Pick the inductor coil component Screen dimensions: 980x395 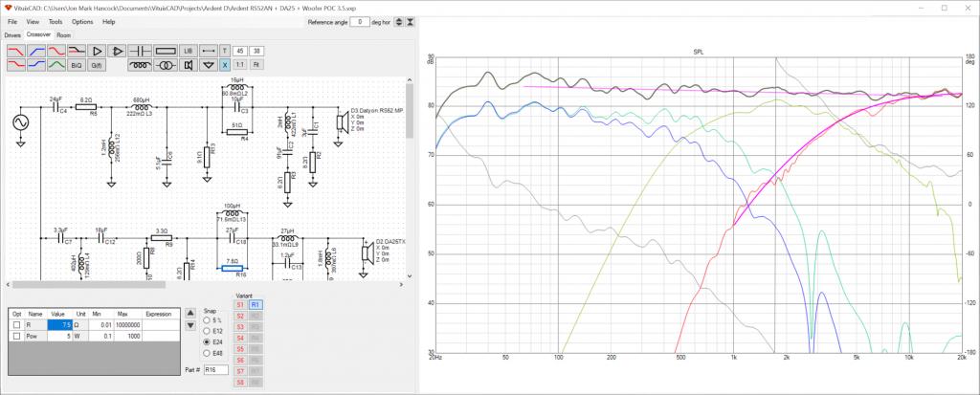tap(140, 65)
